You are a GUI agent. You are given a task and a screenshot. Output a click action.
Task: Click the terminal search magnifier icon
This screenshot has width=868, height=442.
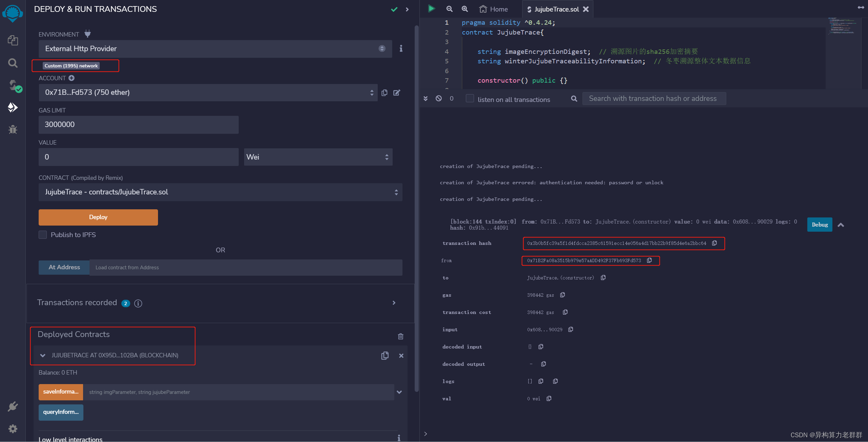(574, 99)
